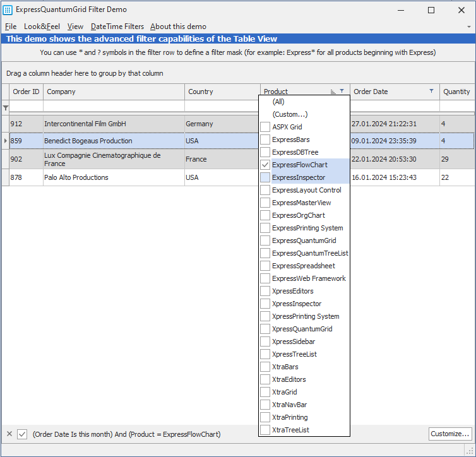Check the ExpressInspector checkbox
This screenshot has height=457, width=476.
tap(265, 177)
